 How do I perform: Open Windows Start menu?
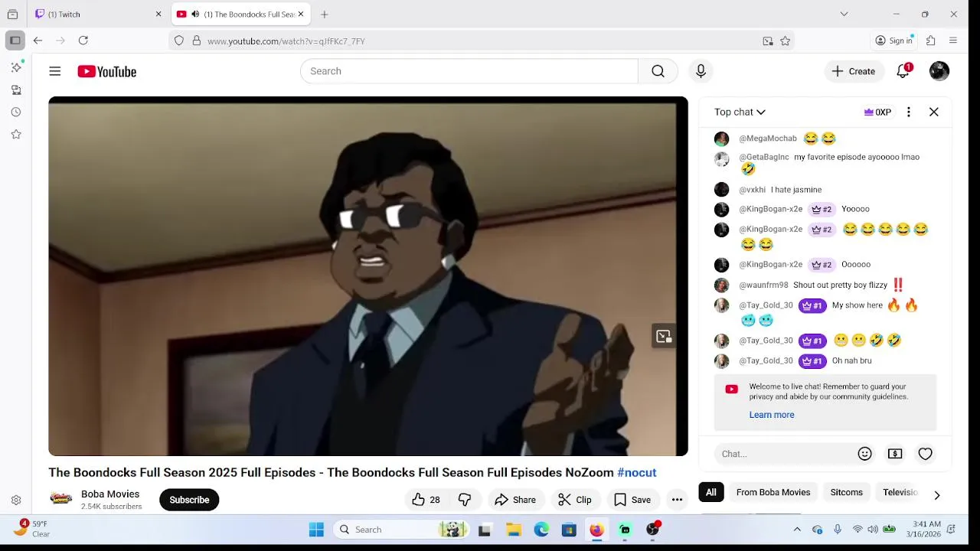point(316,530)
